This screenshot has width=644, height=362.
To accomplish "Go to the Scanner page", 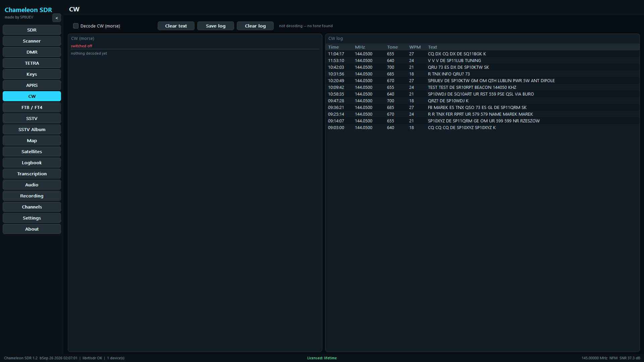I will click(x=32, y=41).
